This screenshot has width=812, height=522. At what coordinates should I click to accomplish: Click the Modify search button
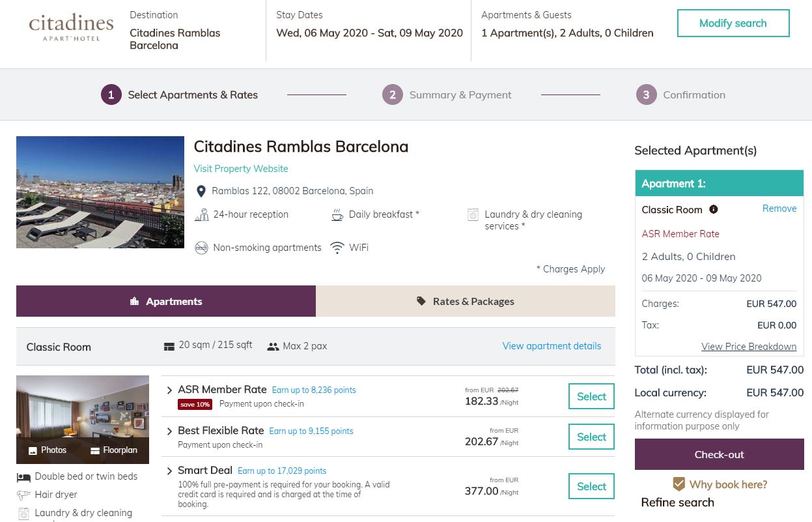(733, 23)
